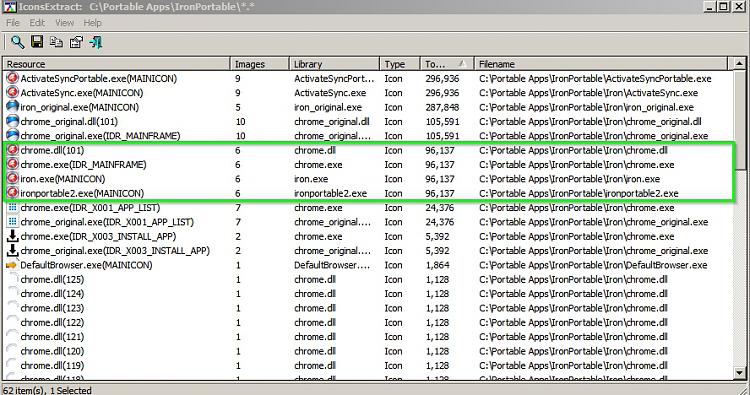Screen dimensions: 750x395
Task: Click the Search For Icons magnifier toolbar icon
Action: click(x=18, y=43)
